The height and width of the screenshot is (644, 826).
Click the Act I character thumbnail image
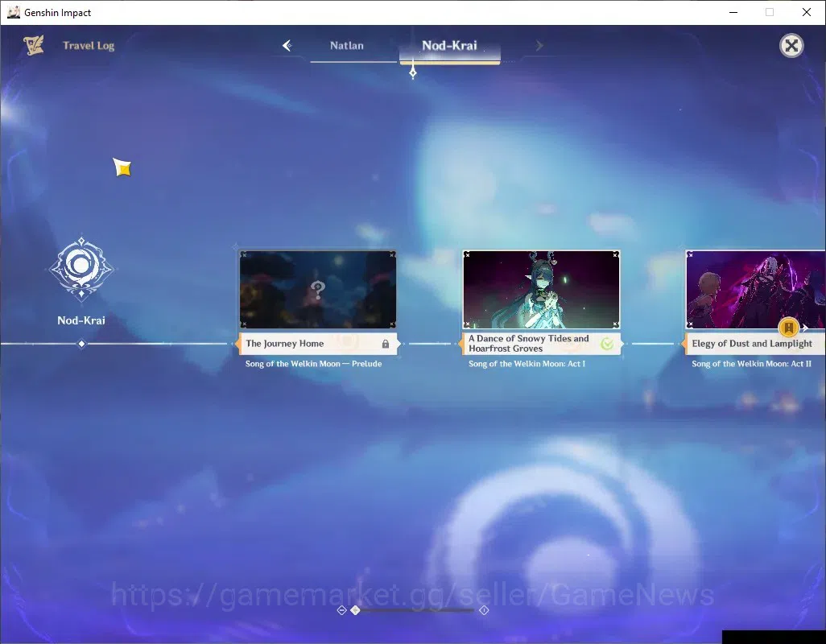click(541, 290)
